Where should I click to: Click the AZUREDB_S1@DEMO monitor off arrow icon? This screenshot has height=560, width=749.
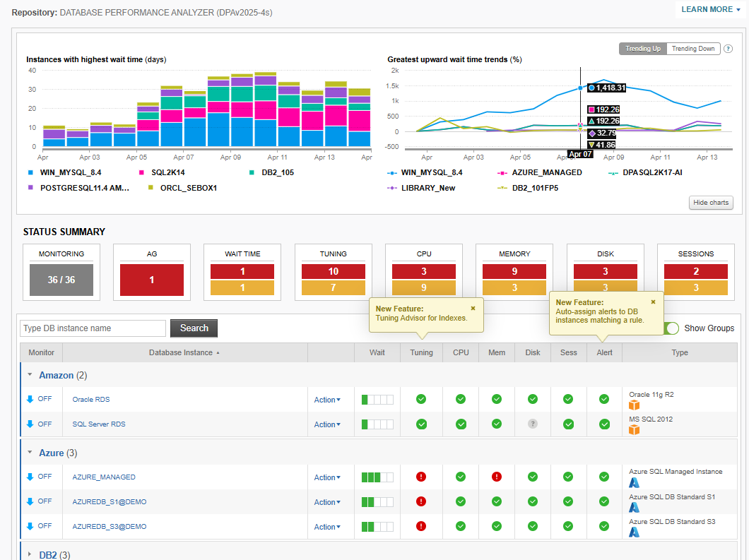[30, 501]
